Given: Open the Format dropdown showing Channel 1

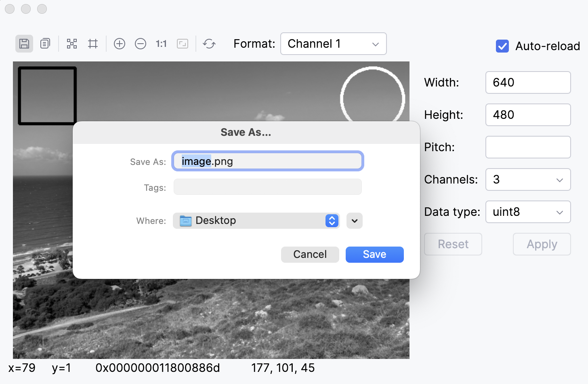Looking at the screenshot, I should click(333, 44).
